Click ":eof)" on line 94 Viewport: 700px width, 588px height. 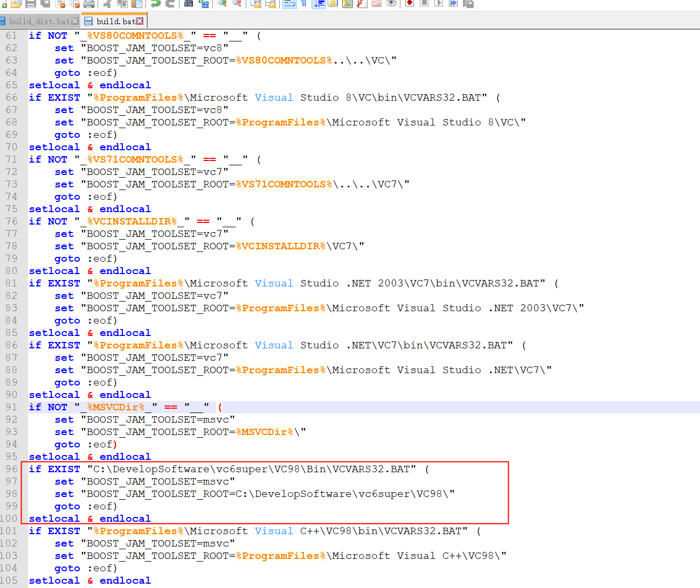pyautogui.click(x=102, y=444)
